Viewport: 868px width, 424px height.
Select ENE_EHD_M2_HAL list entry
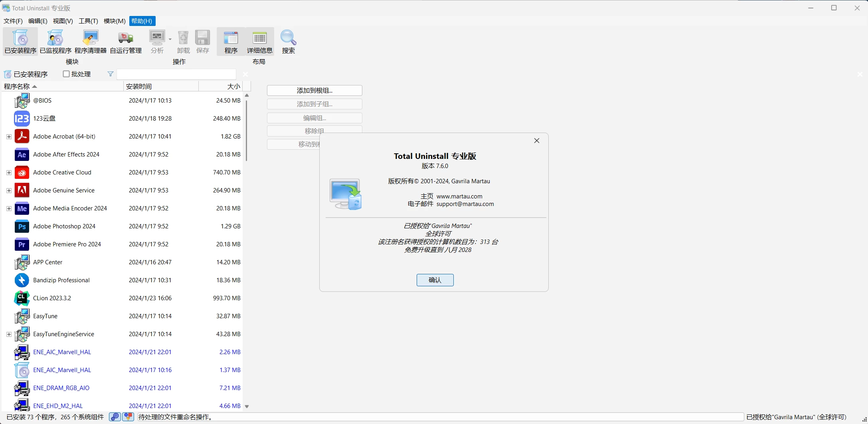(122, 405)
